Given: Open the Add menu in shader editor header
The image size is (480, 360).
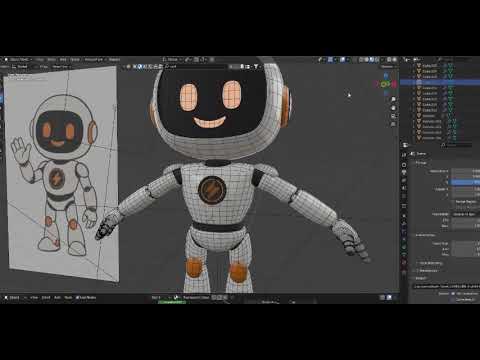Looking at the screenshot, I should [57, 297].
